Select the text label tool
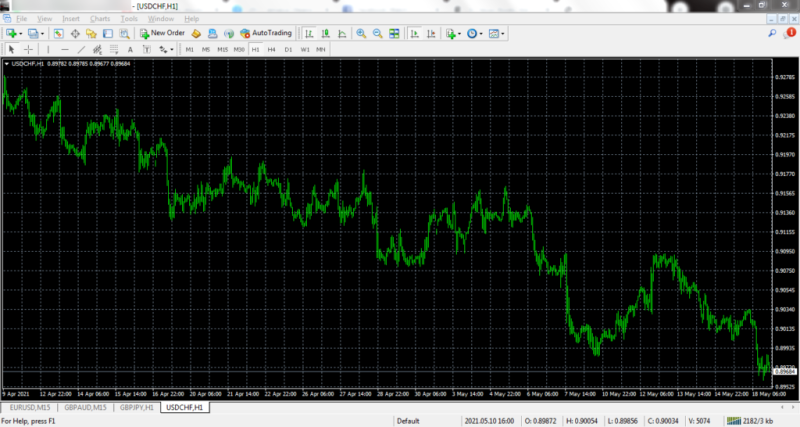This screenshot has width=800, height=427. pyautogui.click(x=130, y=49)
